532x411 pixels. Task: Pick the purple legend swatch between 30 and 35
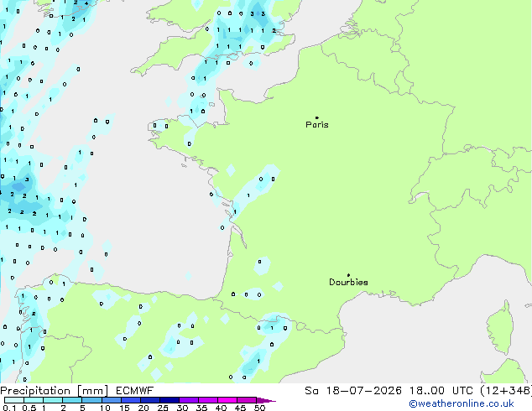pos(189,400)
